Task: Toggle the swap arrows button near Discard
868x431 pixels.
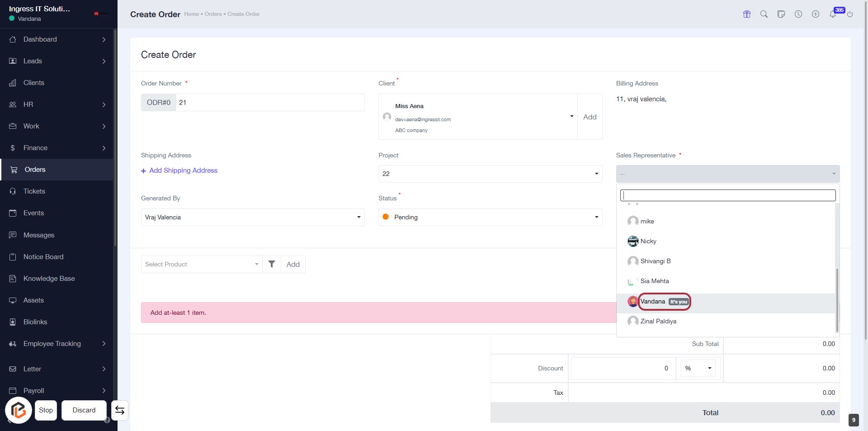Action: click(x=120, y=410)
